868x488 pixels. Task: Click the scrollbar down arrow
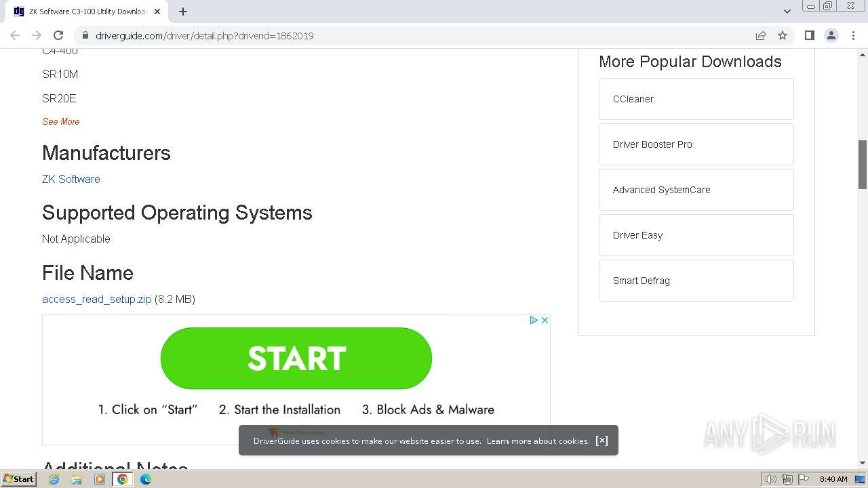click(x=863, y=463)
